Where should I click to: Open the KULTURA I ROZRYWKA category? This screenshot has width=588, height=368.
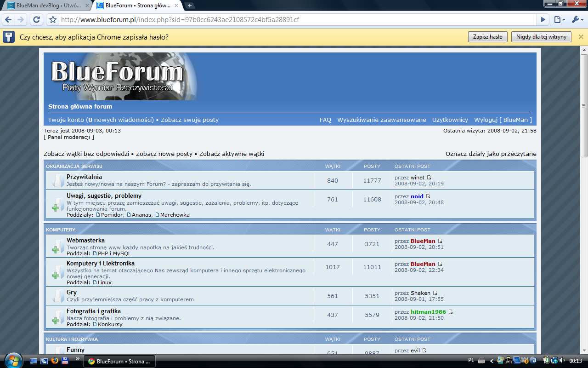72,339
